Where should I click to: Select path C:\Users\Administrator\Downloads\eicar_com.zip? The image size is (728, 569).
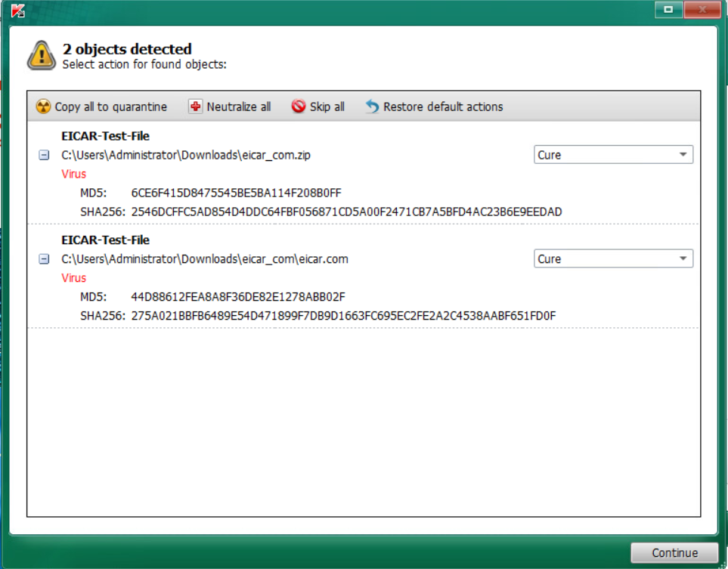point(186,155)
